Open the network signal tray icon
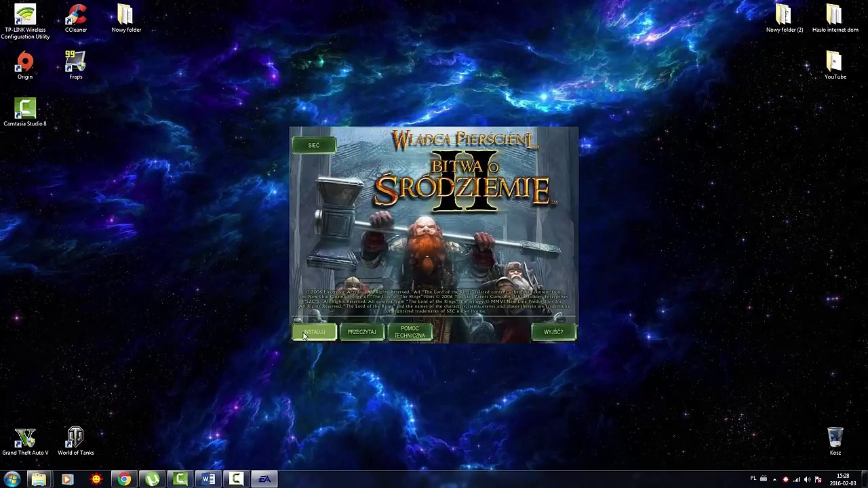This screenshot has width=868, height=488. click(796, 479)
